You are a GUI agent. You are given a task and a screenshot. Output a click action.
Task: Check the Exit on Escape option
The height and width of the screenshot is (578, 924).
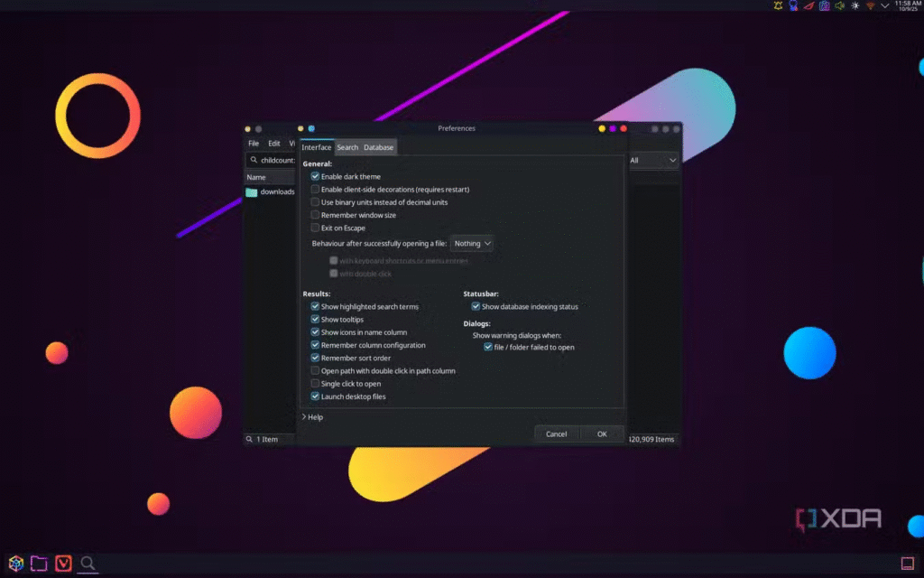[x=315, y=228]
